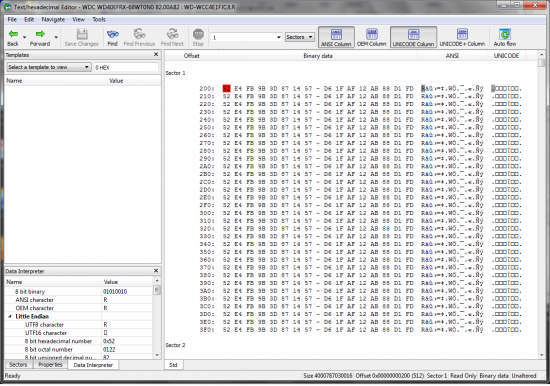Select the highlighted red byte 52

pos(227,88)
